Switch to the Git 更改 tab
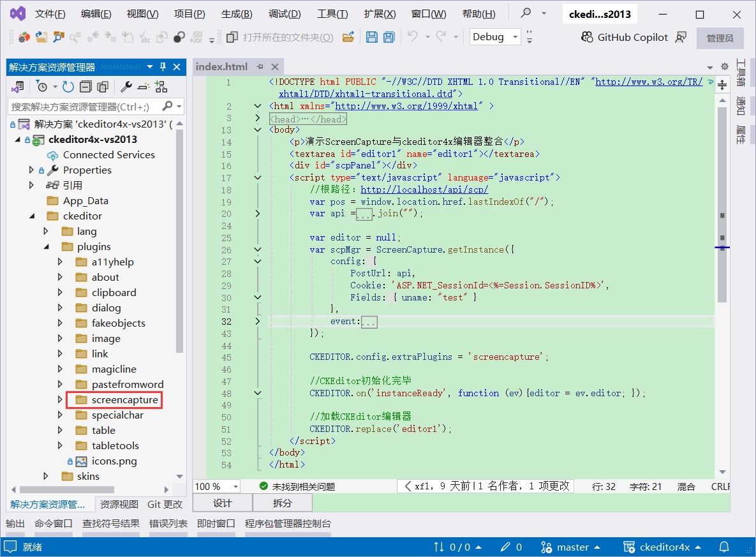The height and width of the screenshot is (557, 756). coord(165,504)
